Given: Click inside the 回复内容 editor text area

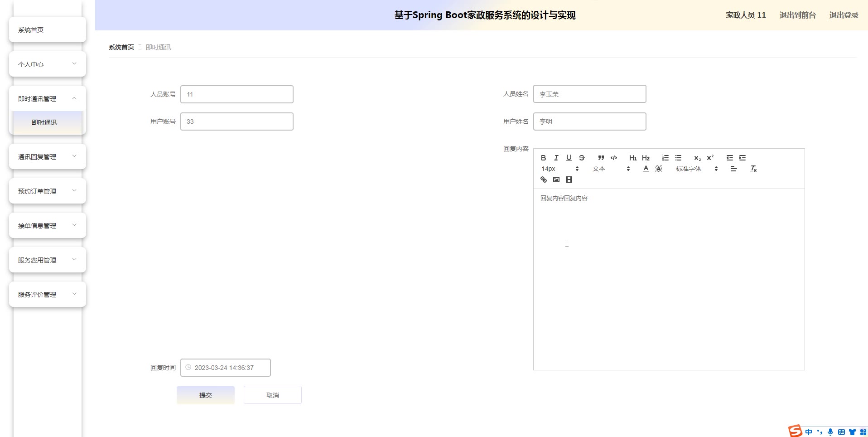Looking at the screenshot, I should point(669,279).
